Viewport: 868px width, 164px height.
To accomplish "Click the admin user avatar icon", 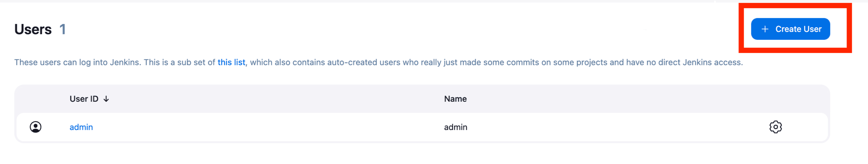I will (35, 127).
